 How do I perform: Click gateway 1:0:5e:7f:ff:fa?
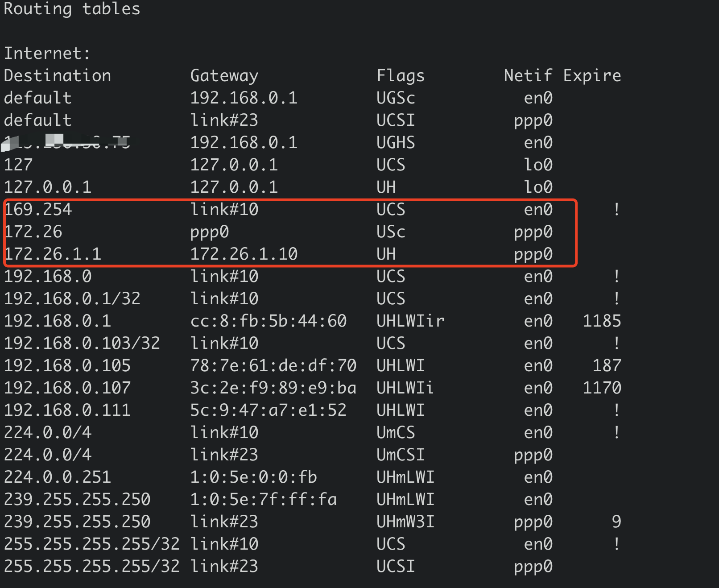pos(263,500)
